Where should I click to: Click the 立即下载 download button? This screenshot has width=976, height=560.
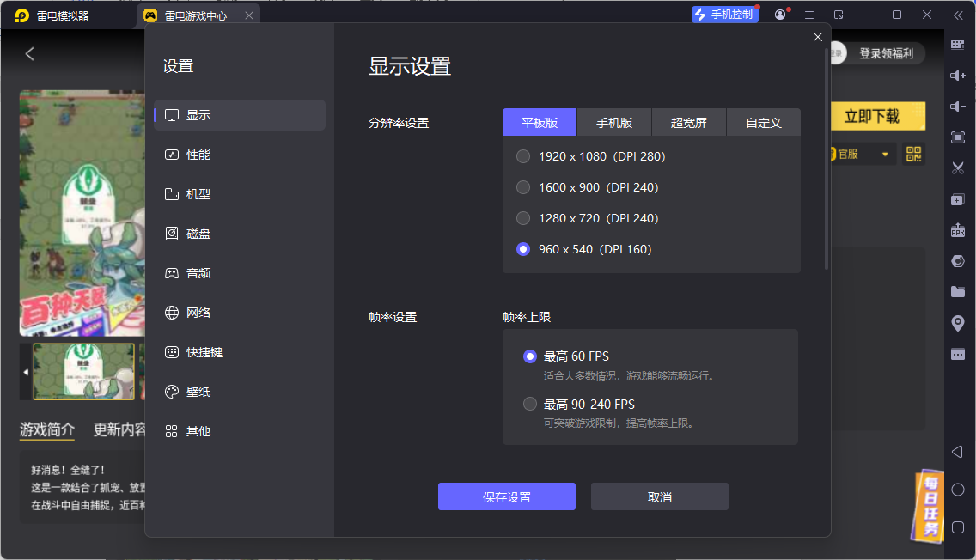[x=878, y=116]
